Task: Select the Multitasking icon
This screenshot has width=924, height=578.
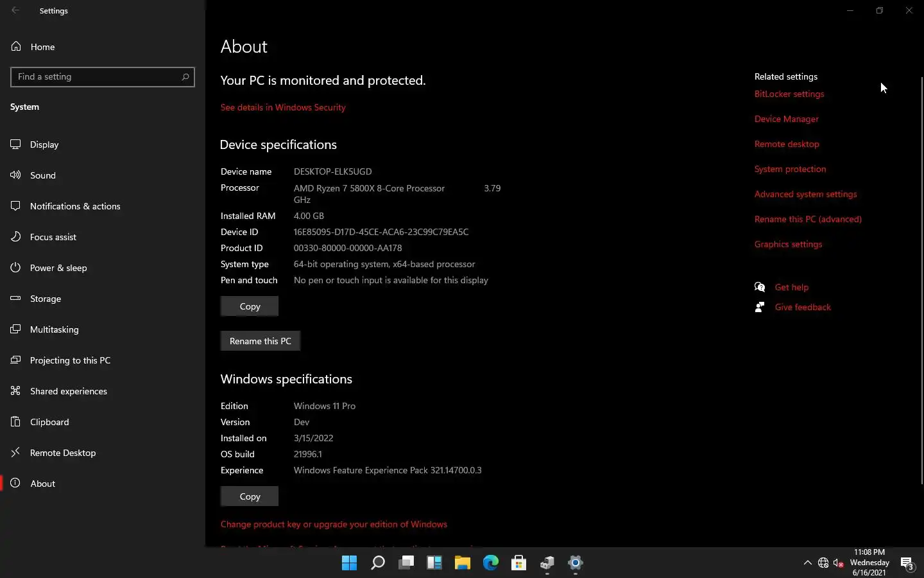Action: tap(16, 329)
